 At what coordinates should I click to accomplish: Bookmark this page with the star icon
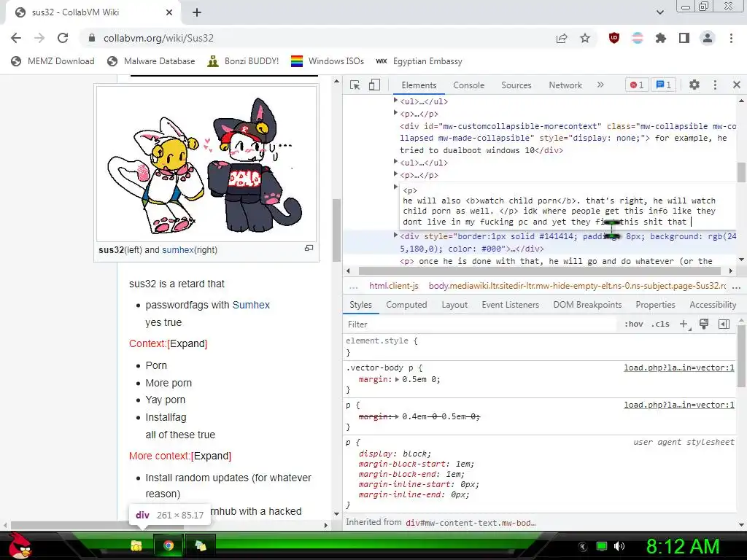point(585,39)
